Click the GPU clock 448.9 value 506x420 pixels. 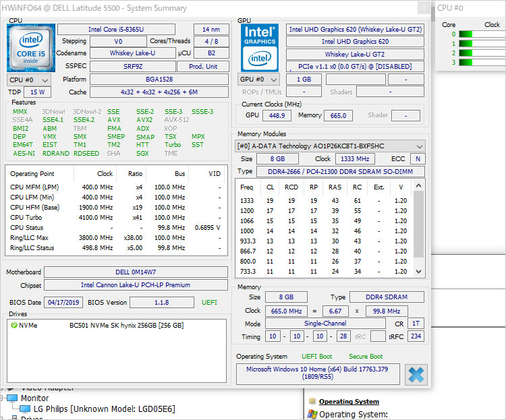tap(277, 115)
